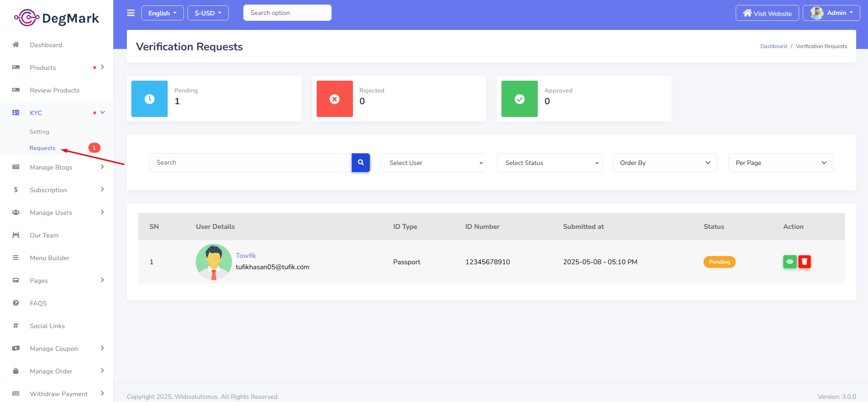Screen dimensions: 868x402
Task: Open the Order By dropdown
Action: click(x=665, y=163)
